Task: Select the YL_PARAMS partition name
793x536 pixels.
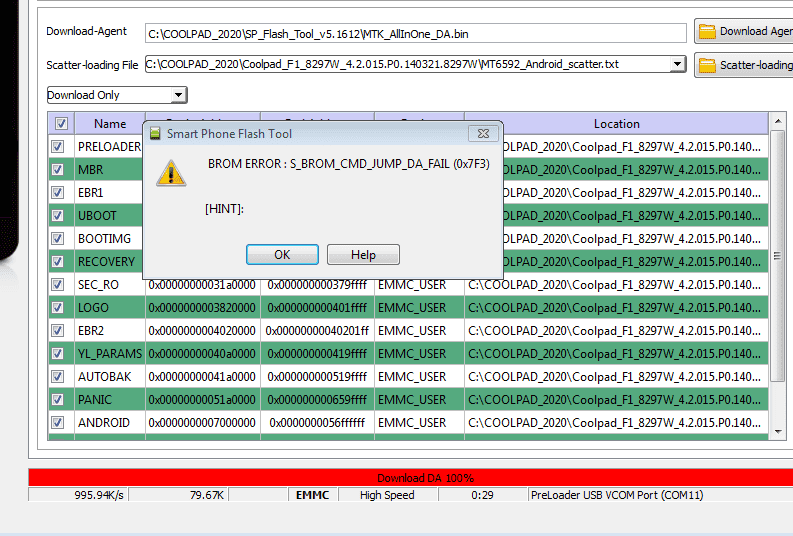Action: [x=110, y=353]
